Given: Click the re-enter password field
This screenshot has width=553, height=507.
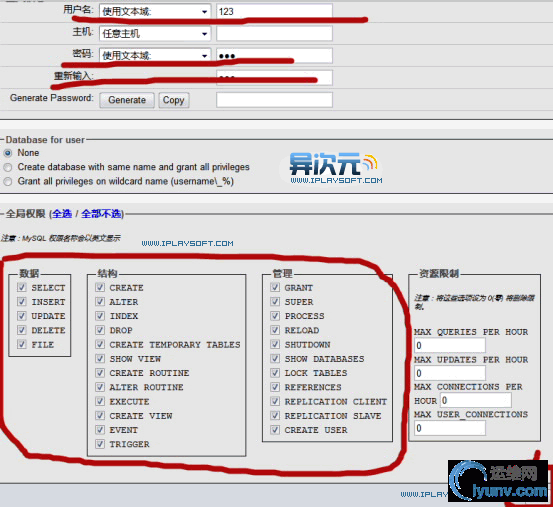Looking at the screenshot, I should [274, 78].
